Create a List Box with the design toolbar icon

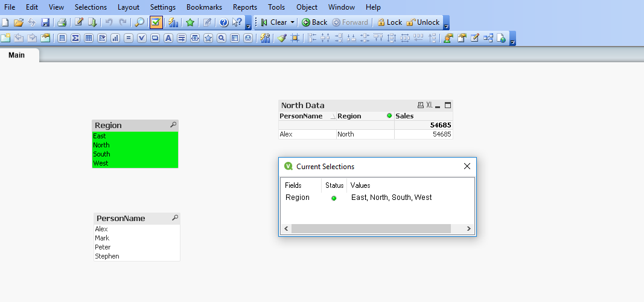(62, 38)
